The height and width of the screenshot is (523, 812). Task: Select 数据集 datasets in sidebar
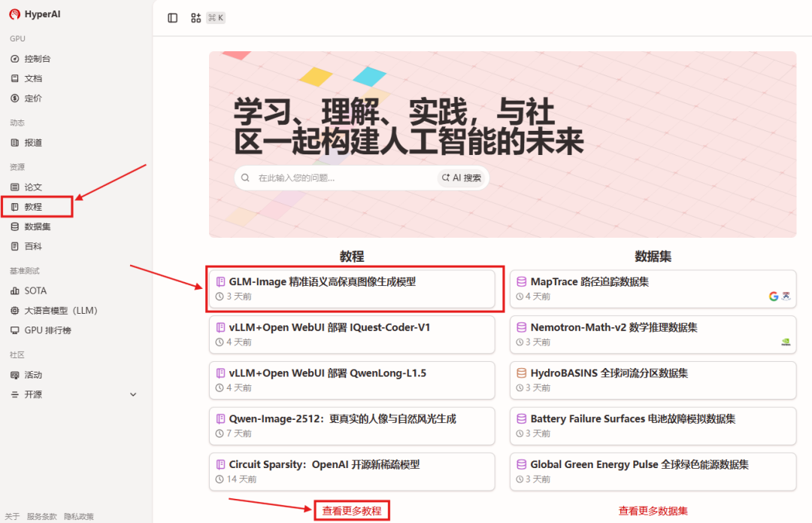point(37,227)
